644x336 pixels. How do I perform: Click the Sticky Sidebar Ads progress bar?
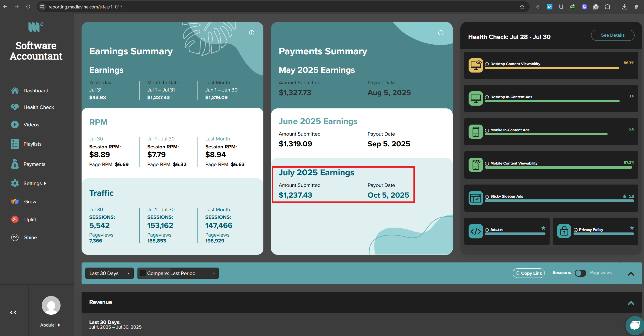click(x=559, y=201)
